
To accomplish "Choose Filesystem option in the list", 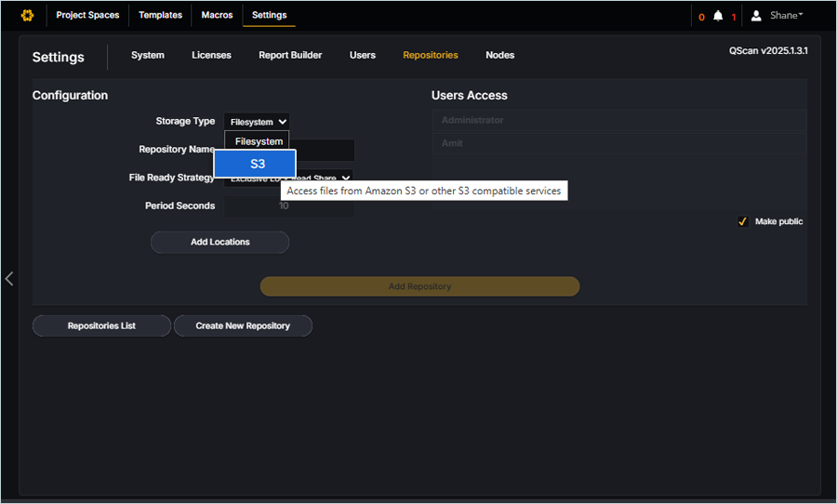I will pyautogui.click(x=259, y=141).
